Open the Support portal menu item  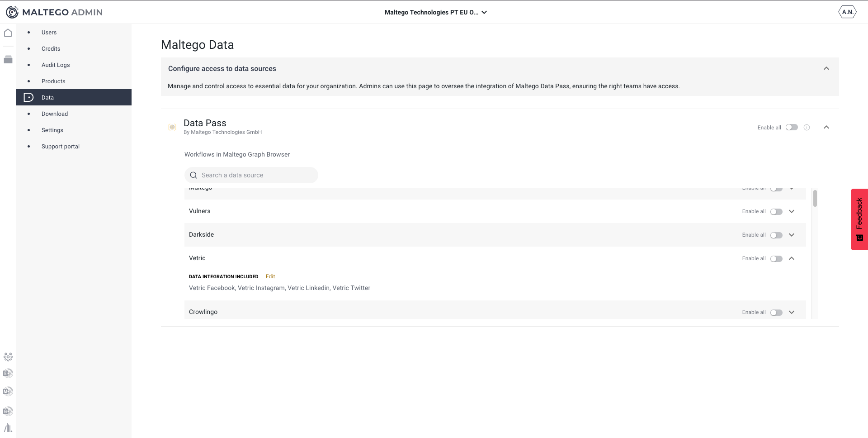(74, 146)
